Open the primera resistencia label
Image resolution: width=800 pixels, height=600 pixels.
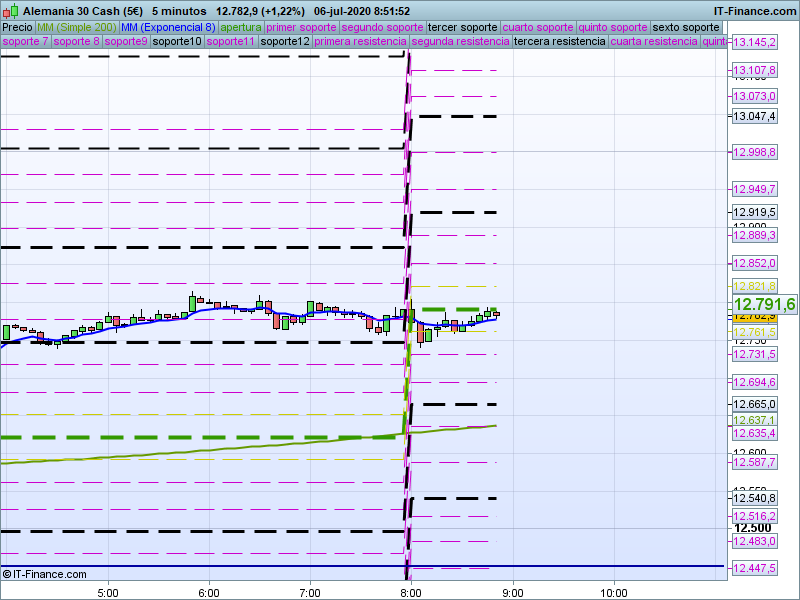(x=360, y=42)
